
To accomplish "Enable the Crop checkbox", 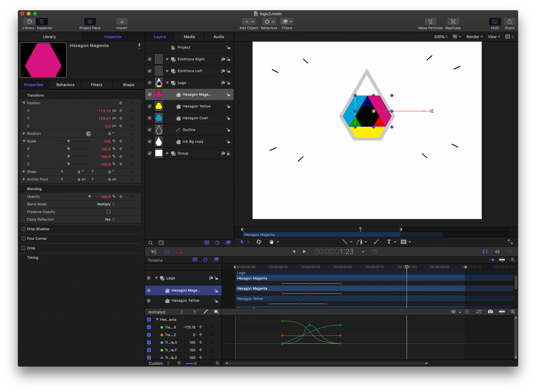I will coord(24,248).
